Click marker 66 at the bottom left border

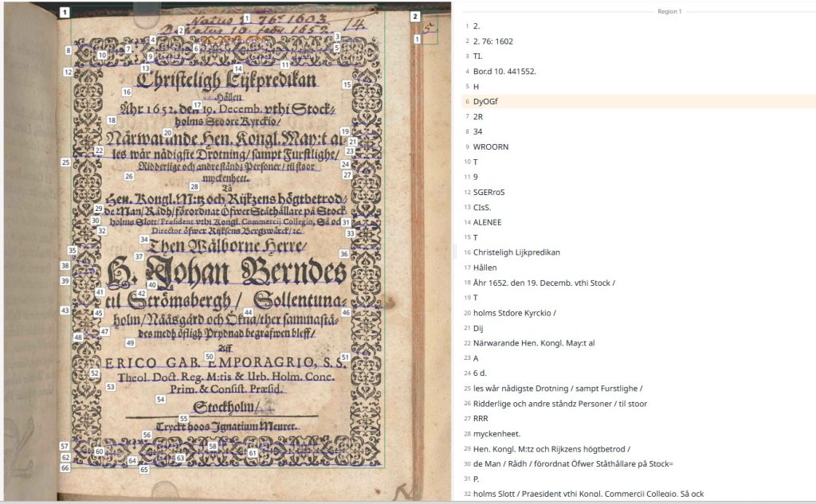pos(65,467)
